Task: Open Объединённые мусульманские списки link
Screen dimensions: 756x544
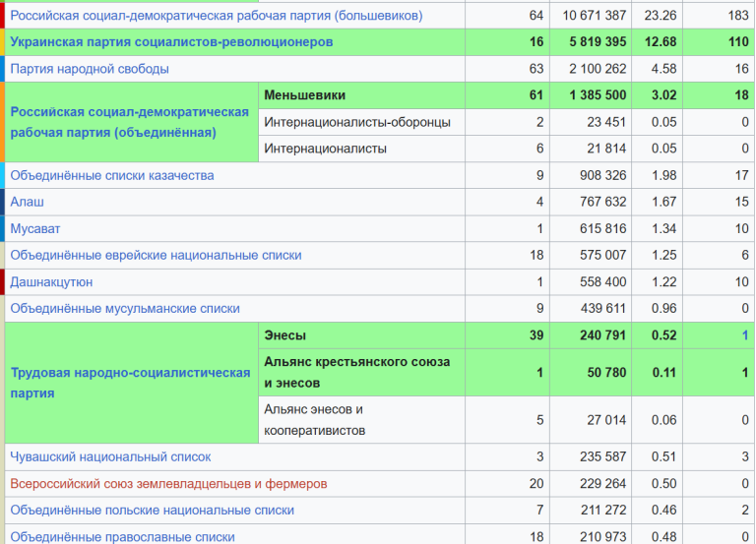Action: pos(125,308)
